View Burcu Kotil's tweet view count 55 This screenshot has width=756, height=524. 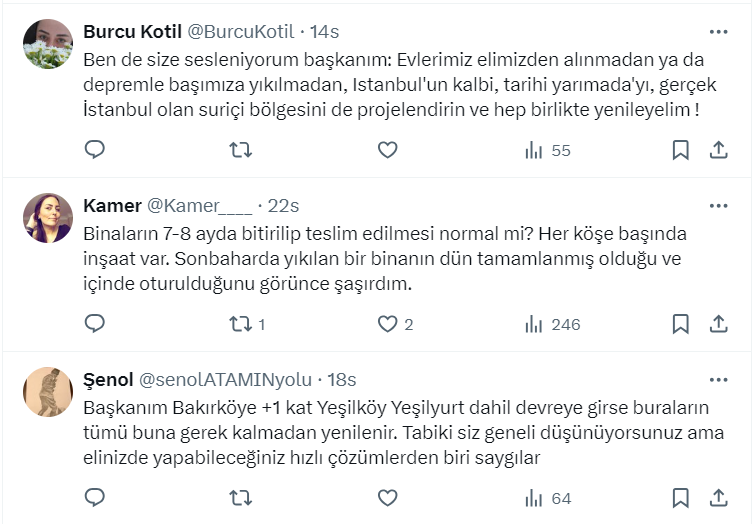547,150
